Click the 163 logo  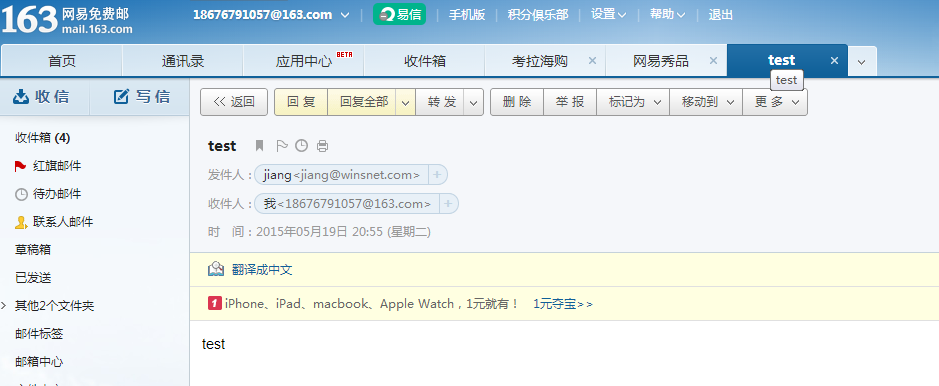pos(29,20)
